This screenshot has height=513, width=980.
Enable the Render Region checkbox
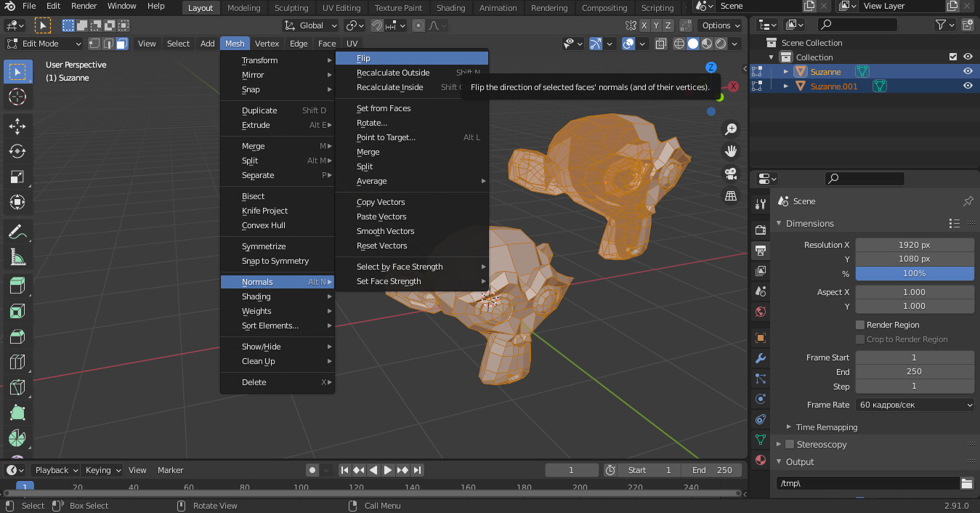coord(860,325)
